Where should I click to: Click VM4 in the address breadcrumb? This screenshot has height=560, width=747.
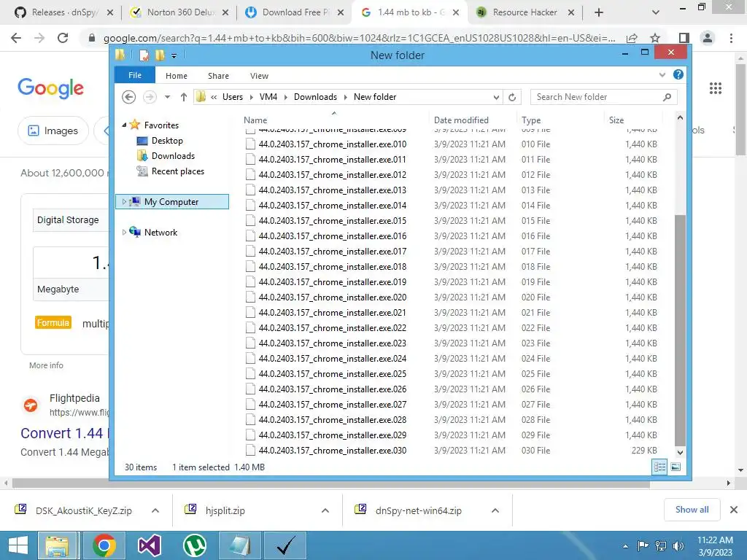click(268, 97)
